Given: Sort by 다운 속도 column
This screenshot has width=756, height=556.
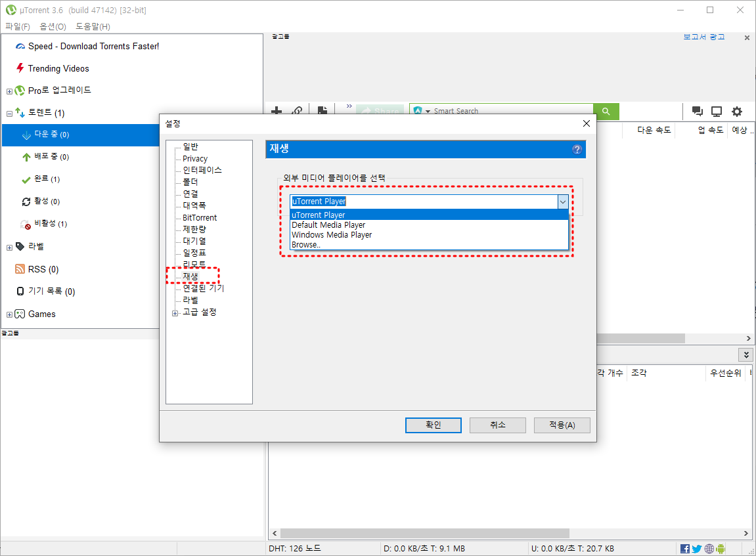Looking at the screenshot, I should point(654,130).
